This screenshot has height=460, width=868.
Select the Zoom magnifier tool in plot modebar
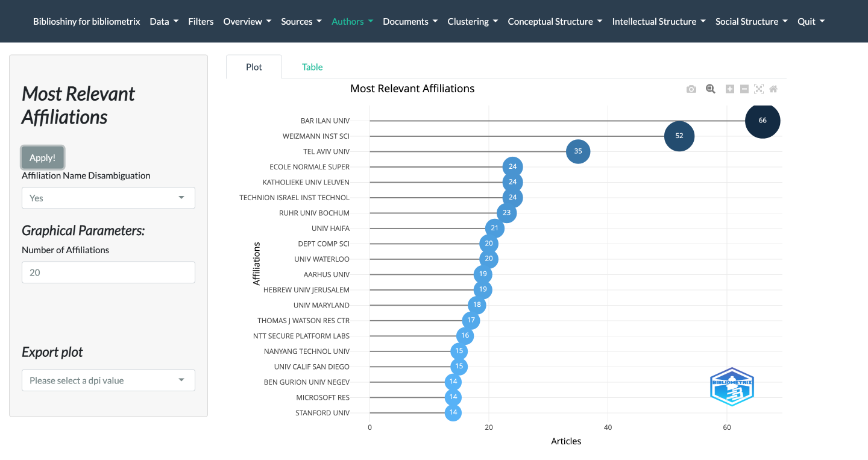711,89
